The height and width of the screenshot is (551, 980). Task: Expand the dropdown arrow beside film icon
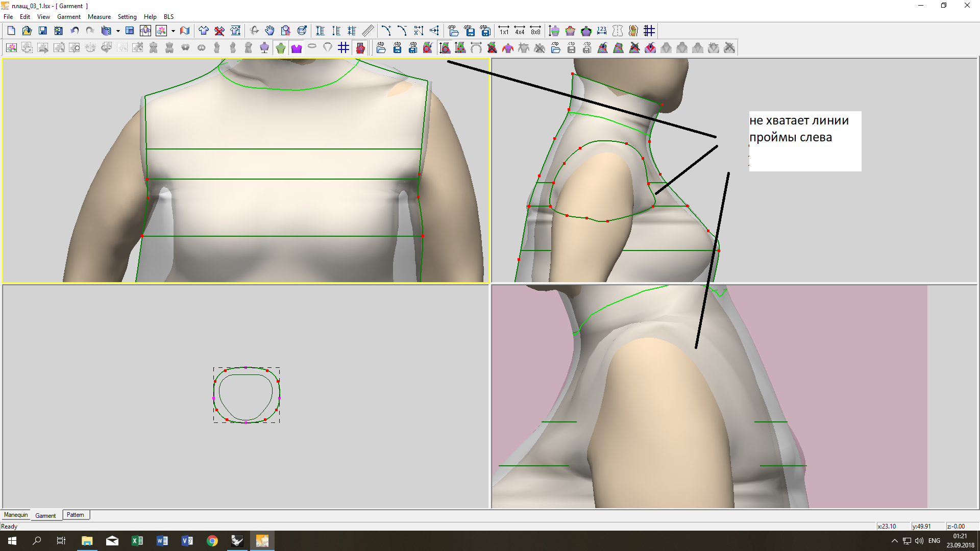118,31
